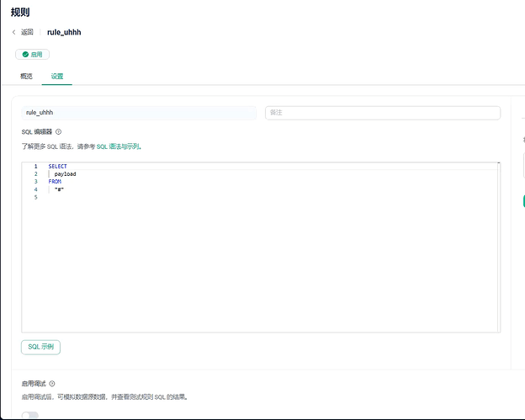This screenshot has width=525, height=420.
Task: Select the 设置 tab
Action: pyautogui.click(x=57, y=76)
